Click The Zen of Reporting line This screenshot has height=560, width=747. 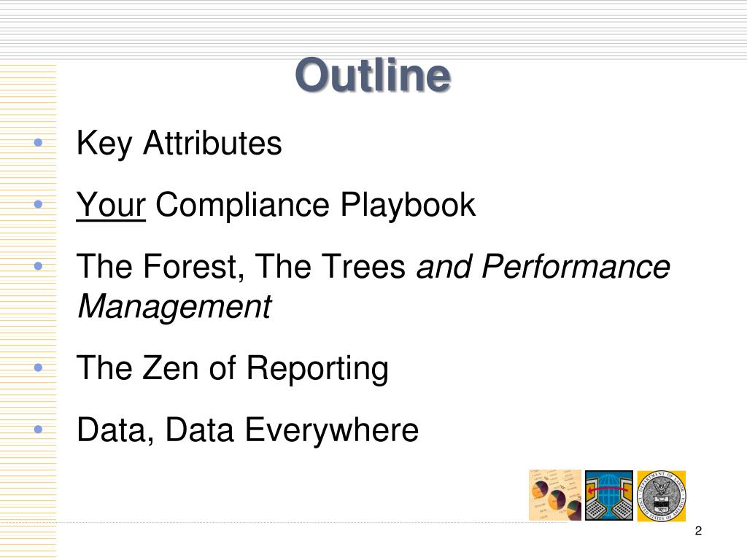[233, 368]
